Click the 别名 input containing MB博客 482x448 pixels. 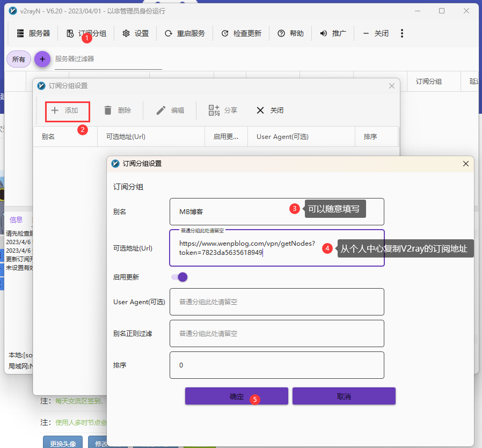[276, 212]
